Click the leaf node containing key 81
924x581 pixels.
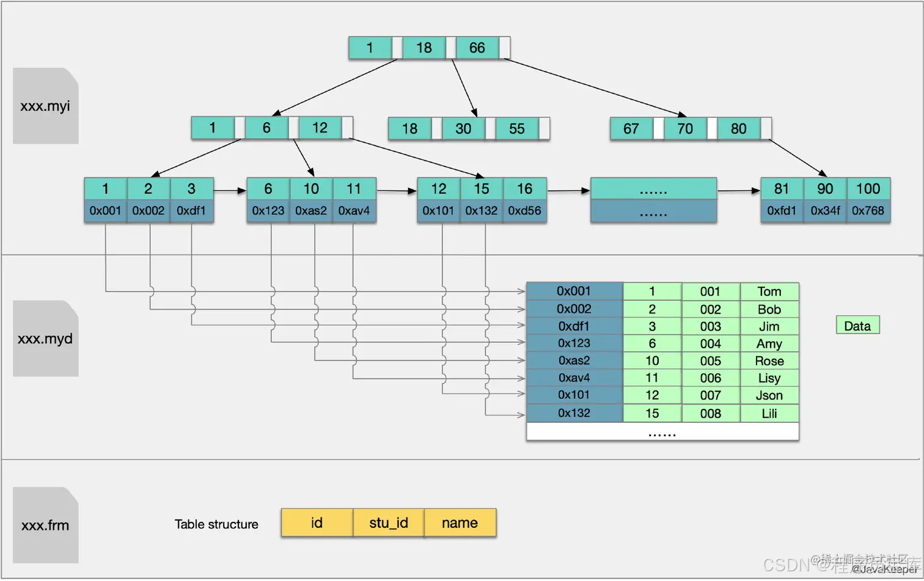782,189
